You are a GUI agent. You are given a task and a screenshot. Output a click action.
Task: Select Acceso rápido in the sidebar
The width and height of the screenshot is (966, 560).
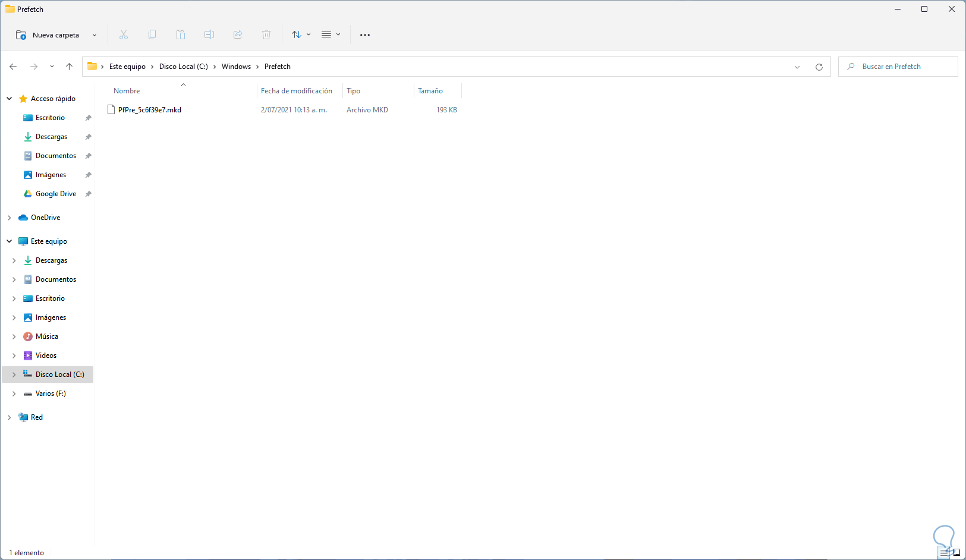click(x=53, y=99)
